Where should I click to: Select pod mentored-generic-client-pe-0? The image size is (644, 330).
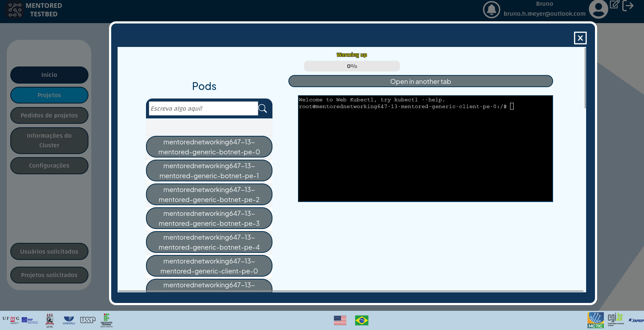[209, 266]
